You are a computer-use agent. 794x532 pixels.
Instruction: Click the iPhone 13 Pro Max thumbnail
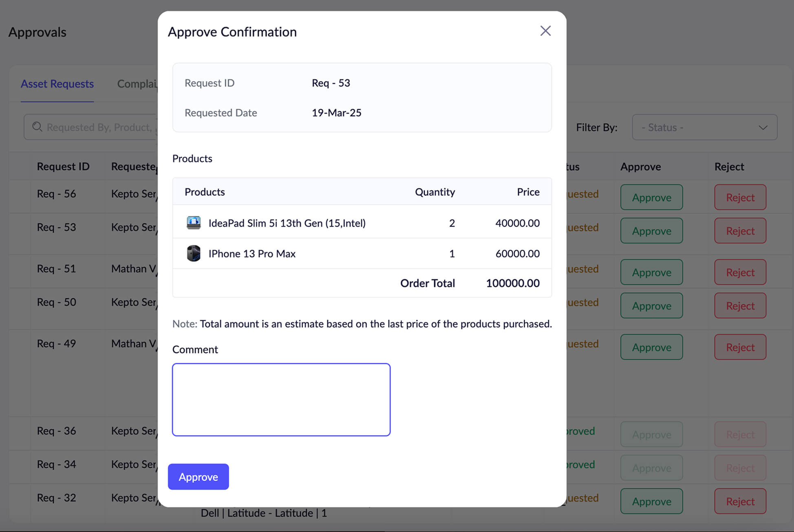point(194,253)
